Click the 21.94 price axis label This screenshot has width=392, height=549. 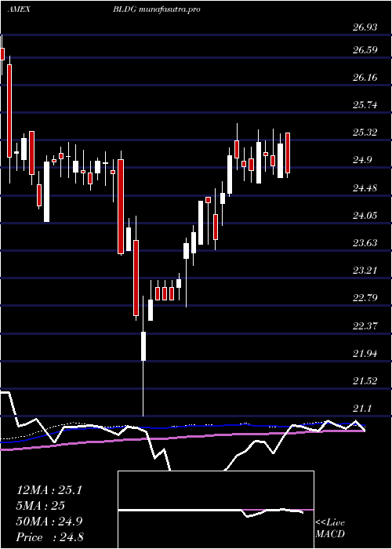[x=365, y=353]
